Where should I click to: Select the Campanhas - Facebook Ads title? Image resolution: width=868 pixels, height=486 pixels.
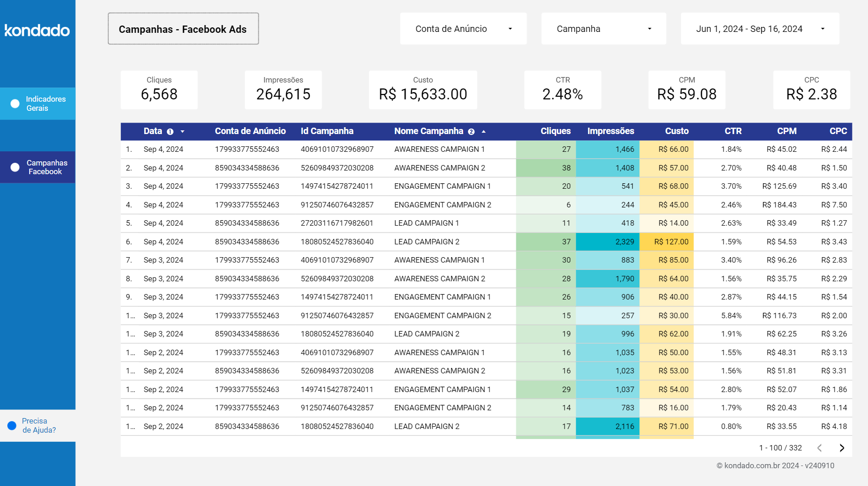point(182,28)
